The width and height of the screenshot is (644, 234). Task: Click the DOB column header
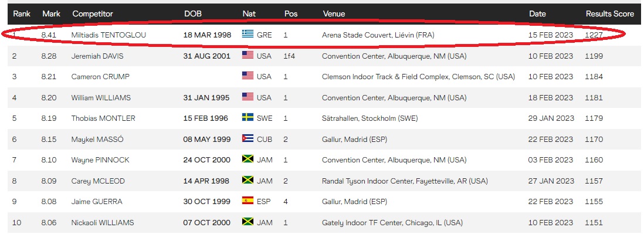[192, 14]
